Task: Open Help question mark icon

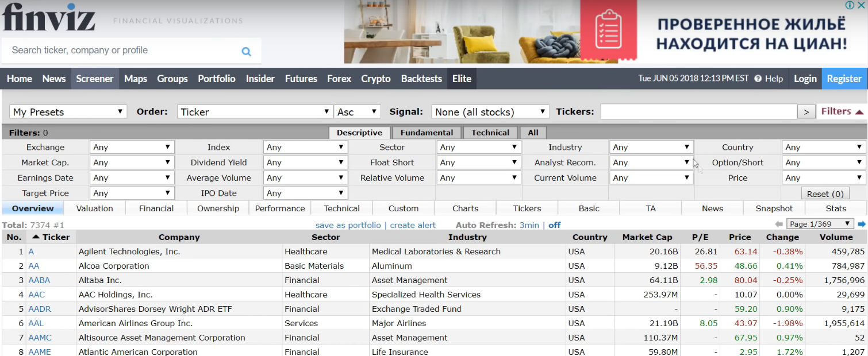Action: [758, 79]
